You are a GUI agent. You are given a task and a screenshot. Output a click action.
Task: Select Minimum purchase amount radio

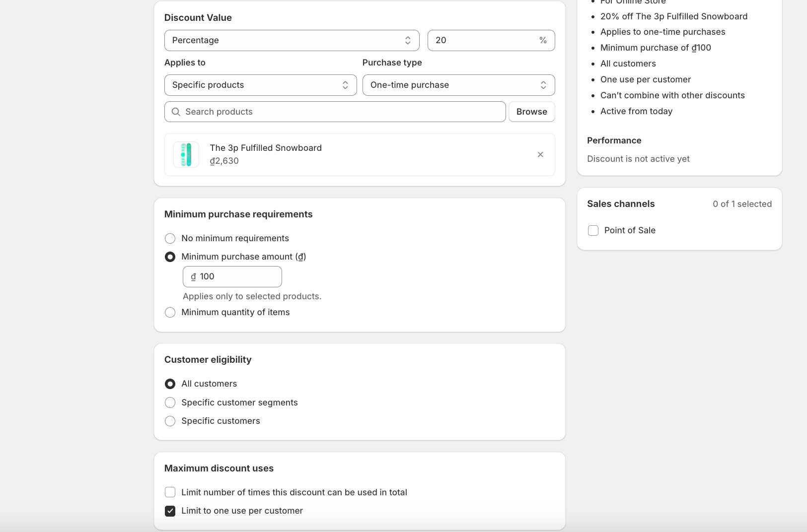click(170, 257)
